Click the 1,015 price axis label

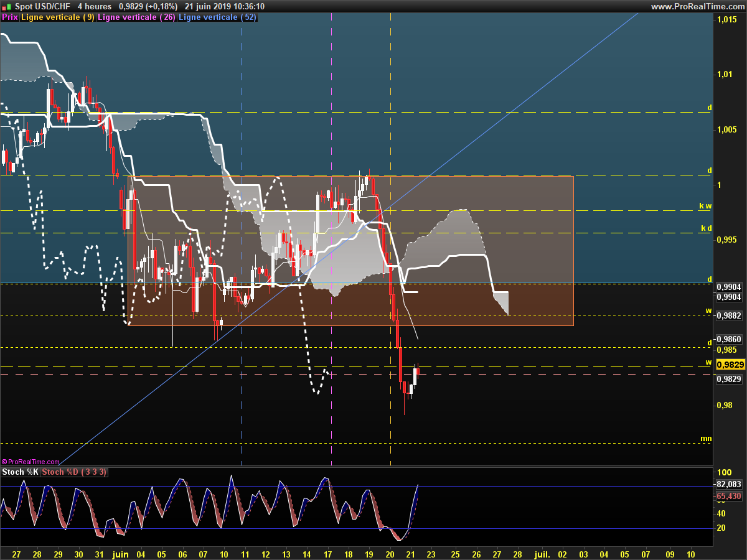point(726,20)
